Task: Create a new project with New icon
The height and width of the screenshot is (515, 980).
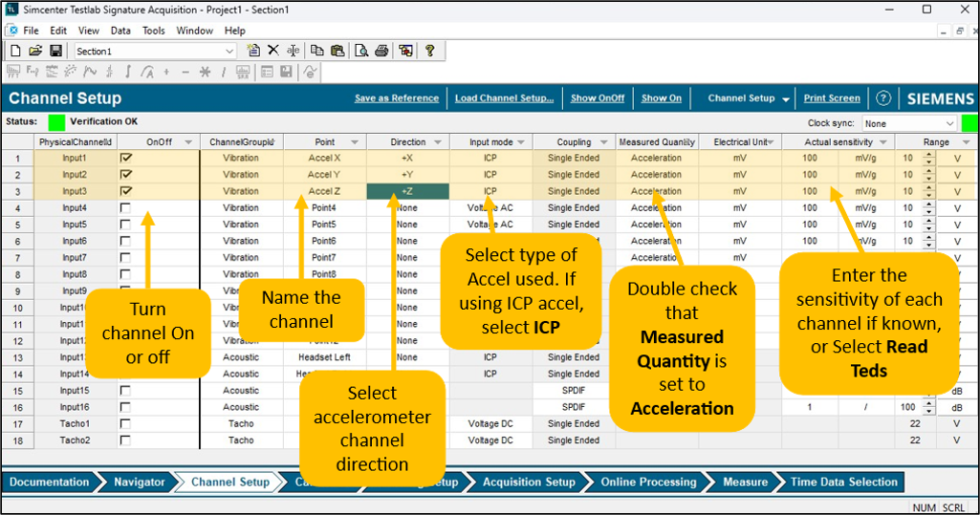Action: point(15,52)
